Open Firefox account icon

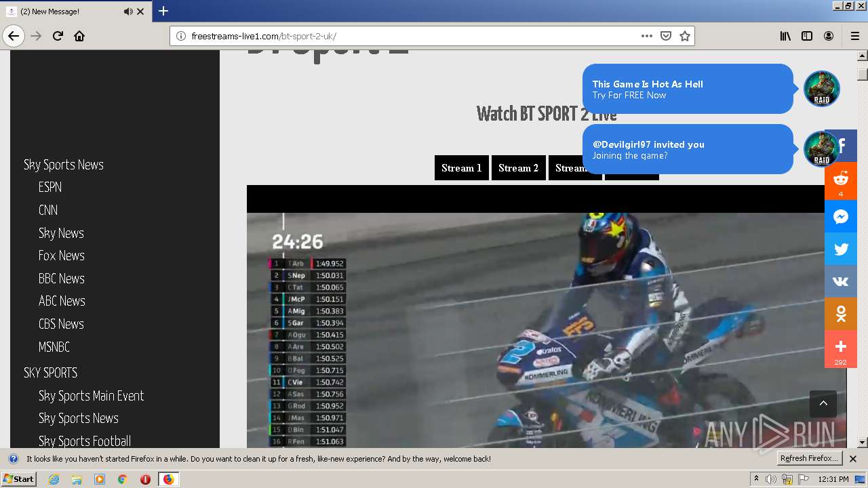click(x=829, y=36)
